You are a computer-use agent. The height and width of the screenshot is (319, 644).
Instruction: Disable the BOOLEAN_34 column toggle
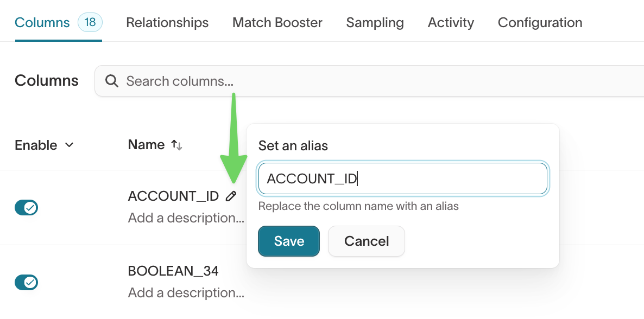pos(26,282)
